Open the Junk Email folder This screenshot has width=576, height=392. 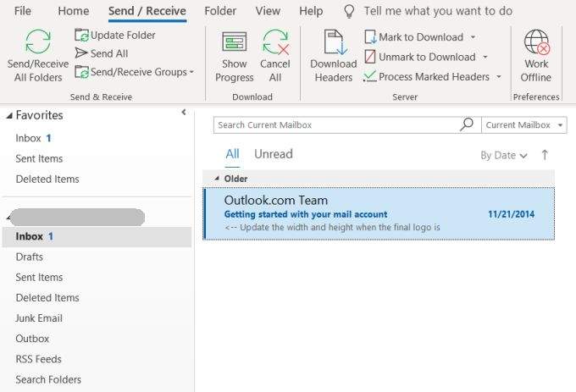(39, 318)
